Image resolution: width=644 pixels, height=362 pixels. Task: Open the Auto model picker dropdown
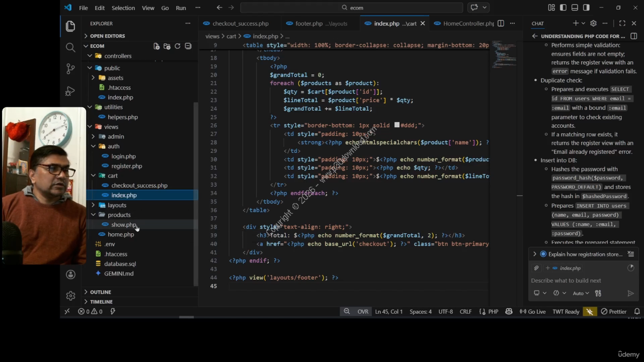coord(581,293)
